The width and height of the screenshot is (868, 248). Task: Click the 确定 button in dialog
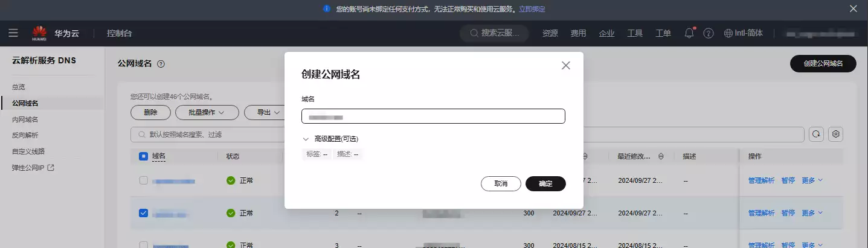click(545, 183)
